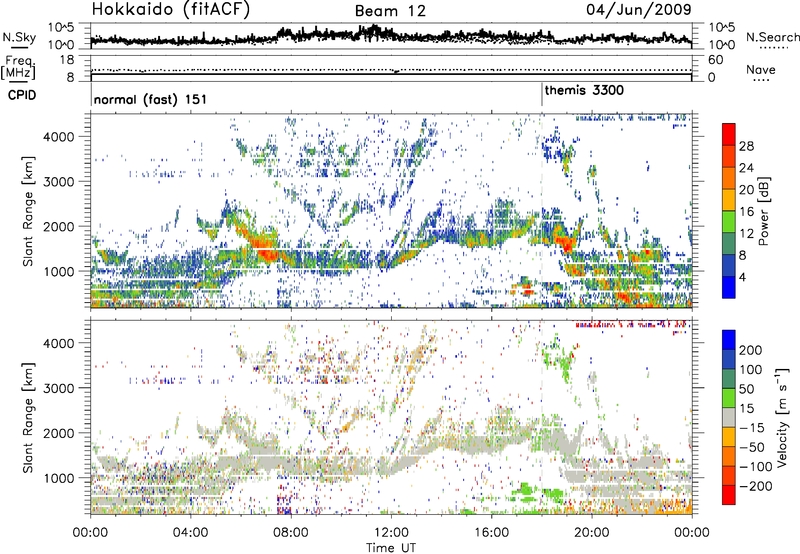Click the '-50' velocity colorbar tick label
Viewport: 800px width, 554px height.
pos(752,447)
